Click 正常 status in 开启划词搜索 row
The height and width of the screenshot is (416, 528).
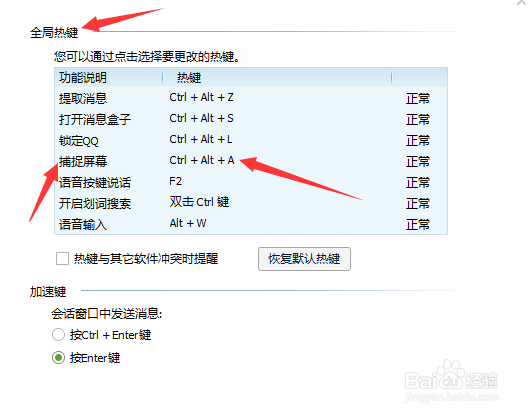418,203
